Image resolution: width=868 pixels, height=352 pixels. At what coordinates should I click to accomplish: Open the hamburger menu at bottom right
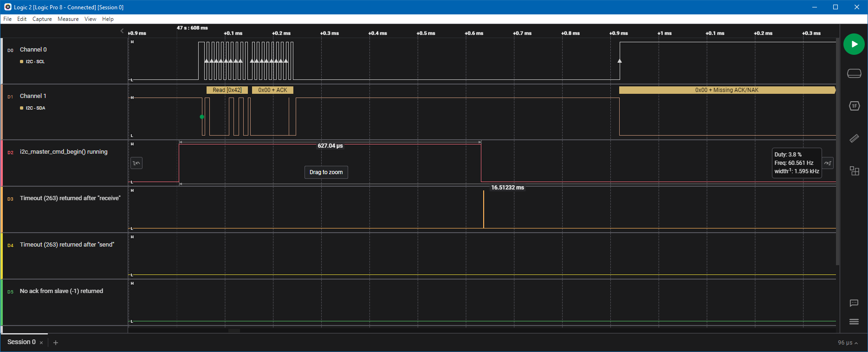[x=854, y=322]
